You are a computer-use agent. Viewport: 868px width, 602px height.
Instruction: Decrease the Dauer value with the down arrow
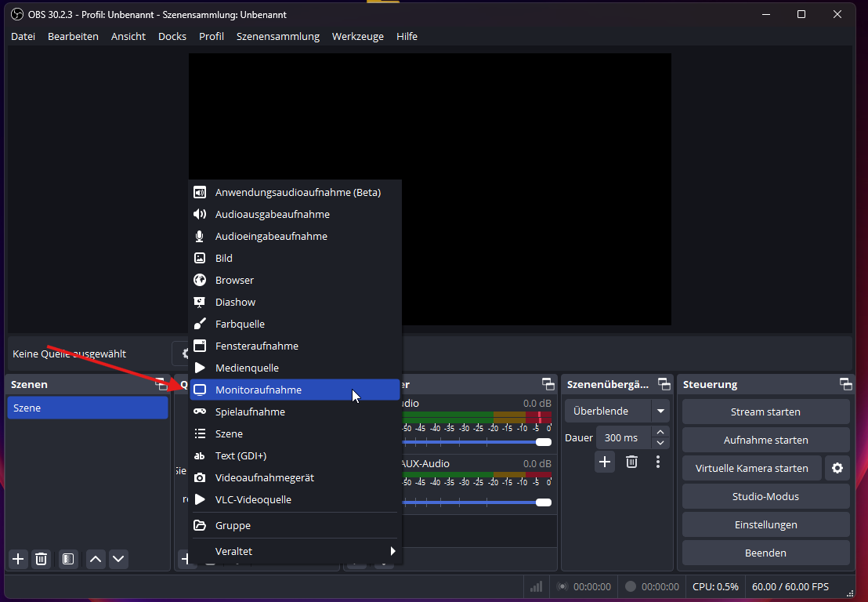tap(660, 443)
